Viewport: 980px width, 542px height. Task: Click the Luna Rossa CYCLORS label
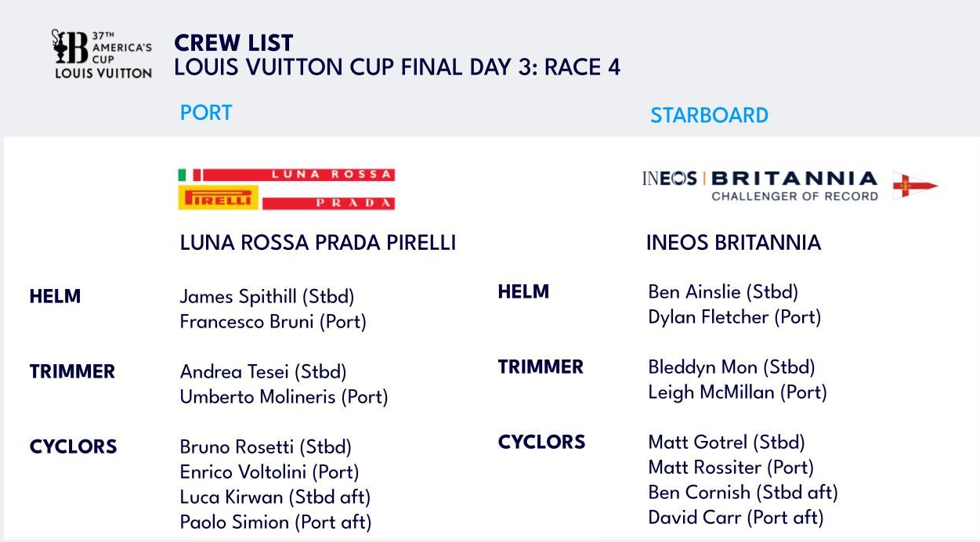(x=73, y=447)
